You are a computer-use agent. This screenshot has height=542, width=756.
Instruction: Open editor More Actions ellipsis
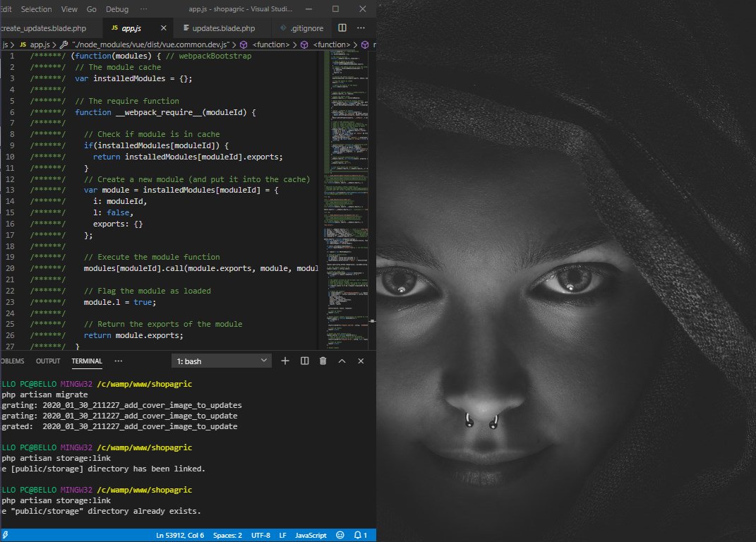[x=361, y=28]
